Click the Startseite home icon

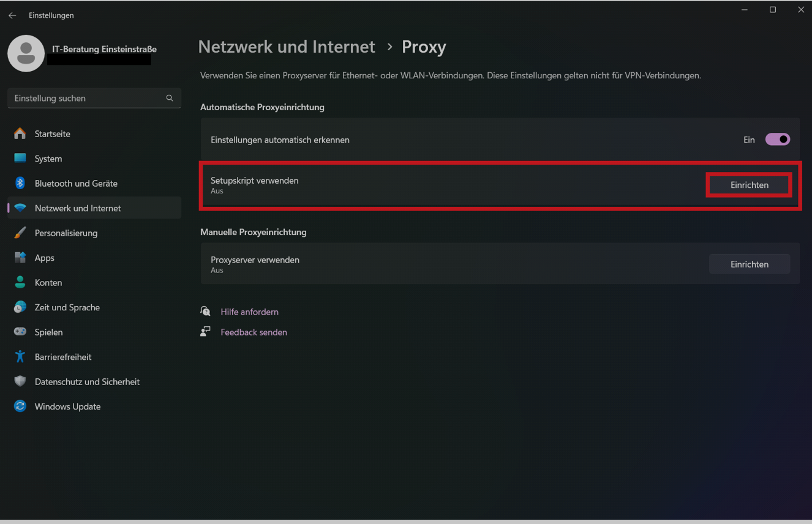[x=20, y=133]
